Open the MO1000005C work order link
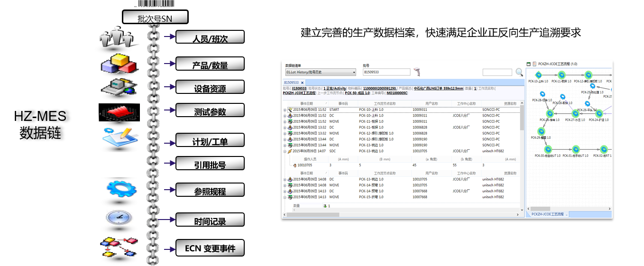644x266 pixels. [394, 93]
